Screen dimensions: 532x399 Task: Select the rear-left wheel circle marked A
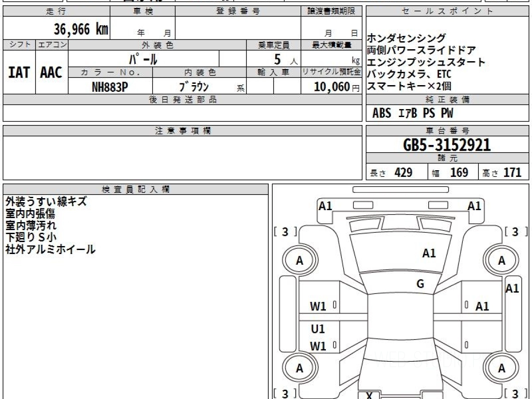300,368
